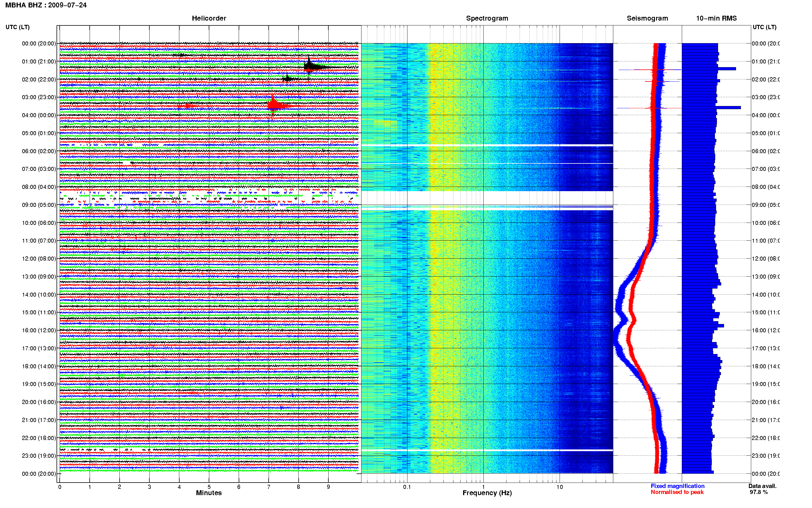Click the Seismogram panel heading
The height and width of the screenshot is (508, 812).
647,18
